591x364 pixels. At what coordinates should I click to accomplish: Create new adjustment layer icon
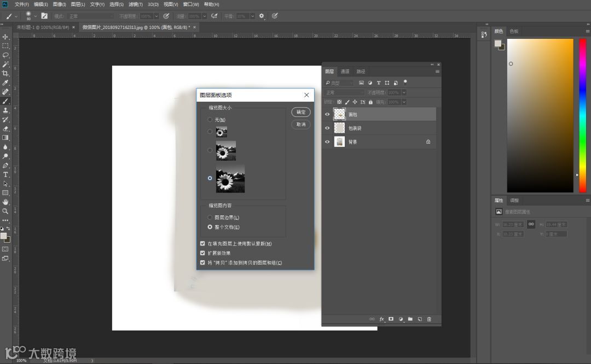click(401, 319)
